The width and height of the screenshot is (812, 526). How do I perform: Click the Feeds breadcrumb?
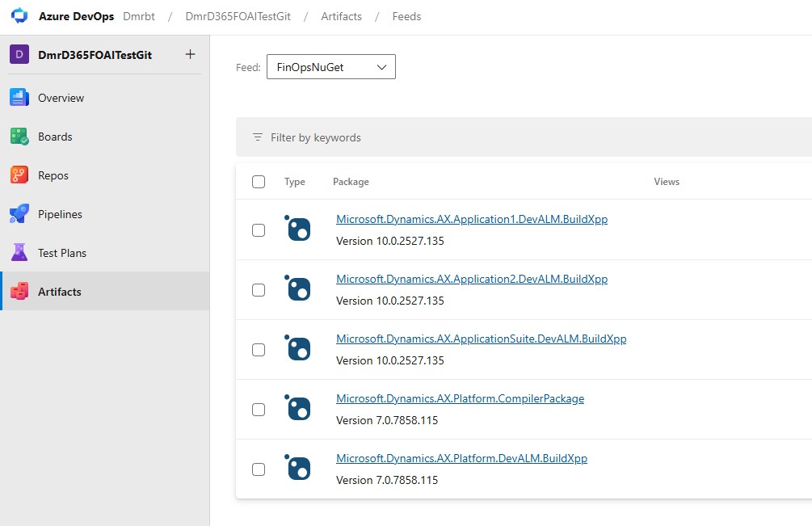point(406,16)
